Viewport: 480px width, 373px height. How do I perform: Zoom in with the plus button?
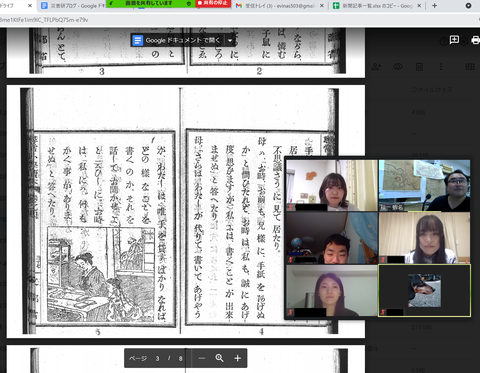click(x=237, y=358)
